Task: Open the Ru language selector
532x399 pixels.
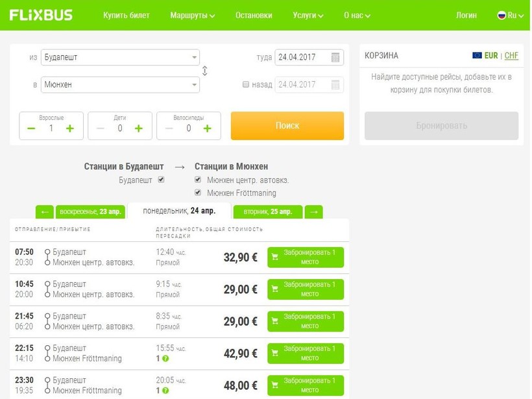Action: click(511, 16)
